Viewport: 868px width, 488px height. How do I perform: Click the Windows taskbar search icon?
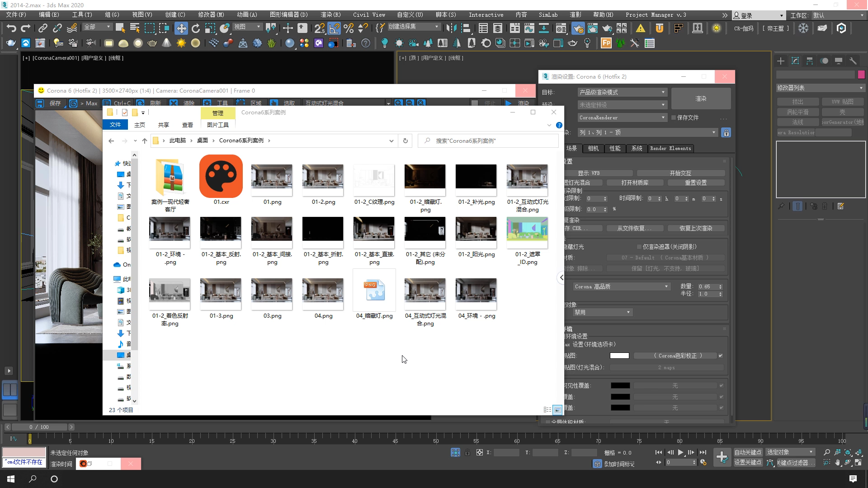(x=33, y=479)
